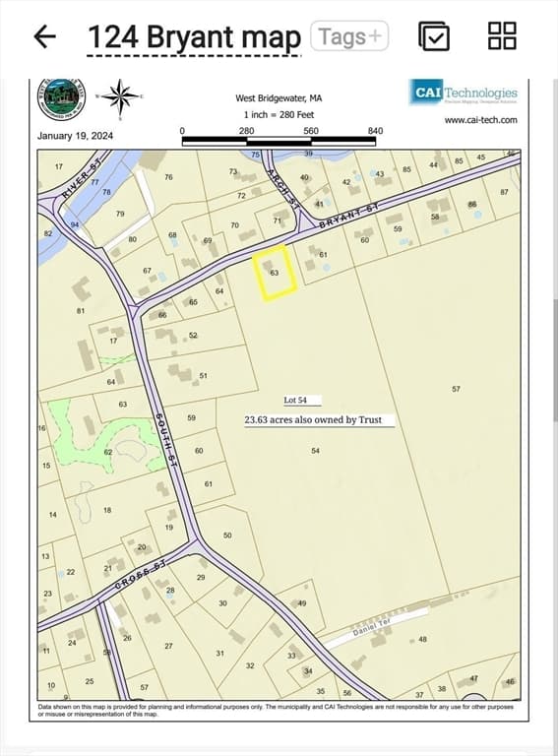Image resolution: width=558 pixels, height=756 pixels.
Task: Open the multi-select checkmark icon
Action: [x=434, y=36]
